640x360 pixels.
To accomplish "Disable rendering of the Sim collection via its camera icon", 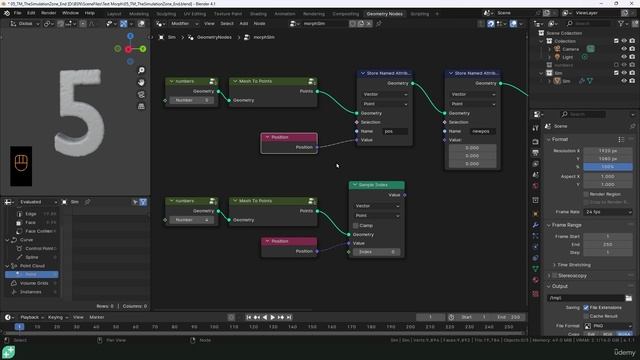I will (x=632, y=73).
